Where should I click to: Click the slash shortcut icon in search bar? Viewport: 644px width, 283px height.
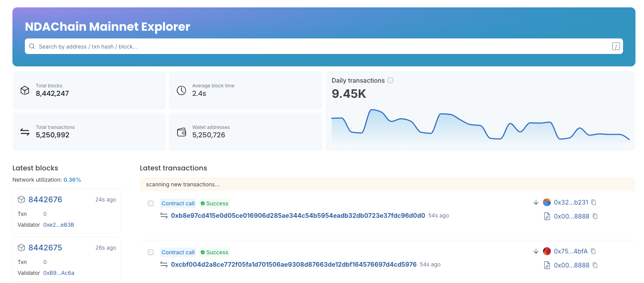(616, 46)
